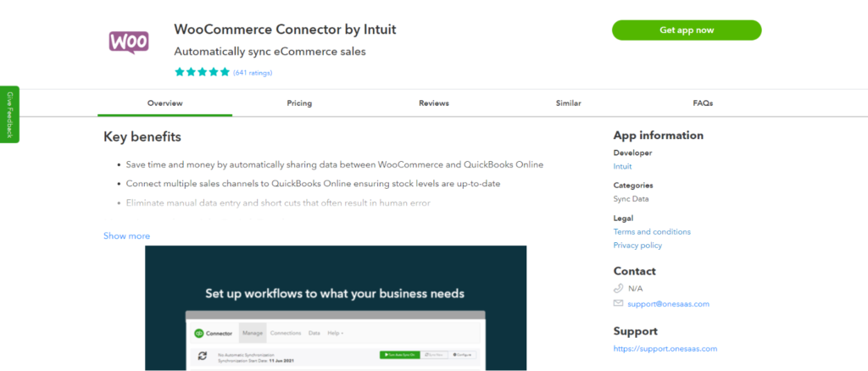Image resolution: width=868 pixels, height=371 pixels.
Task: Switch to the Reviews tab
Action: point(434,103)
